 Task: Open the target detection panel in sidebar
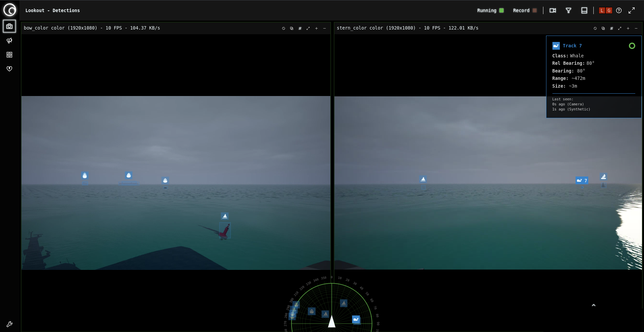9,55
